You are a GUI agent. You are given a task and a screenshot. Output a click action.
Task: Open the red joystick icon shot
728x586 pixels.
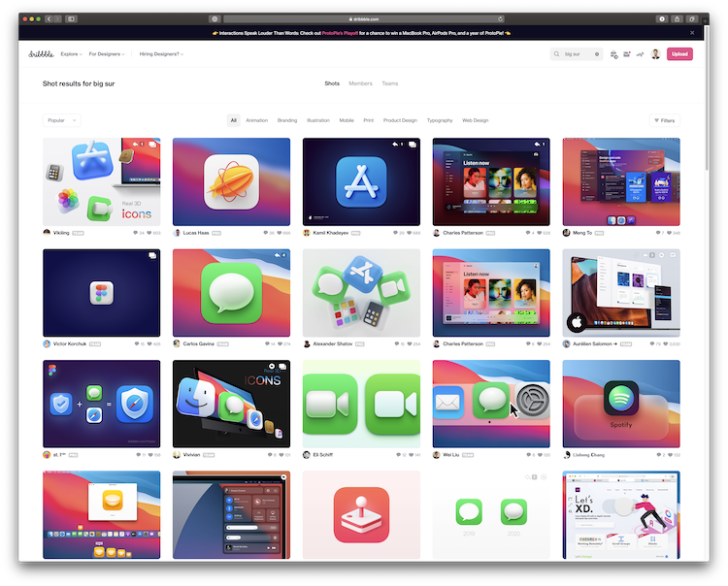click(361, 514)
